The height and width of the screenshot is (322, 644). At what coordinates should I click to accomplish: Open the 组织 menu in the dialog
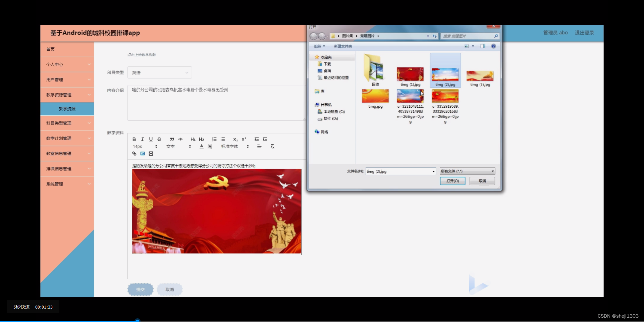(x=319, y=46)
